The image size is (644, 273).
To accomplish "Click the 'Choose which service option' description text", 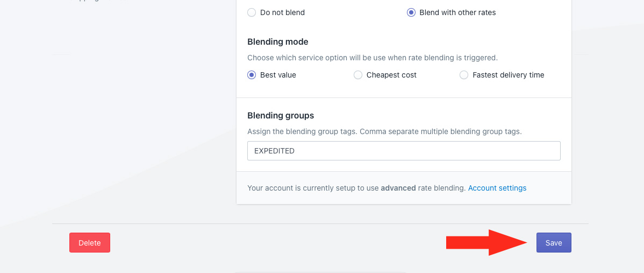I will (372, 58).
